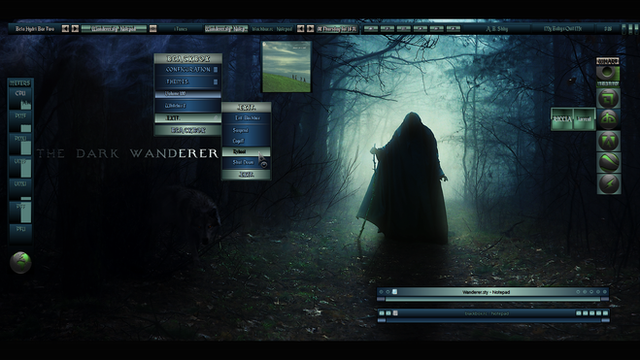Select Reboot in the Exit menu
Image resolution: width=640 pixels, height=360 pixels.
point(246,151)
